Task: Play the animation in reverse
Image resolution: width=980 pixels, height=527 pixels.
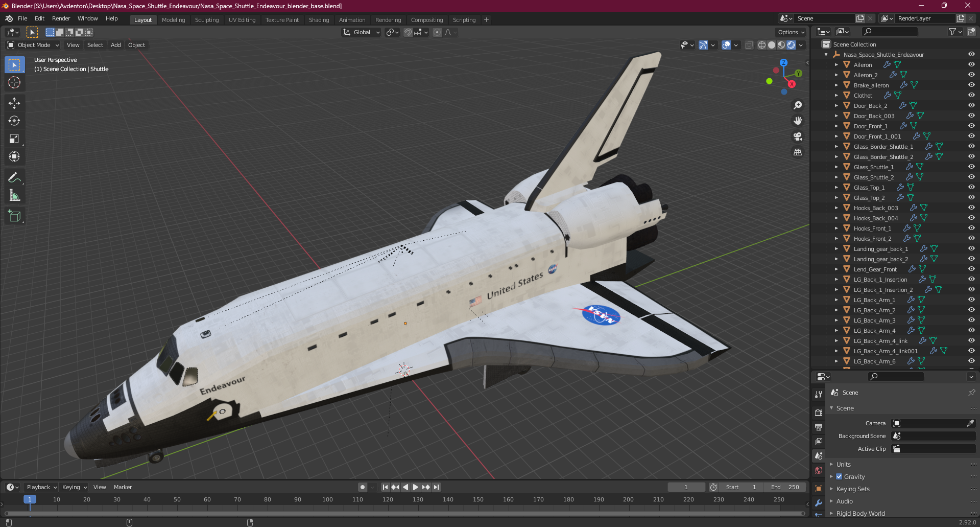Action: [x=405, y=487]
